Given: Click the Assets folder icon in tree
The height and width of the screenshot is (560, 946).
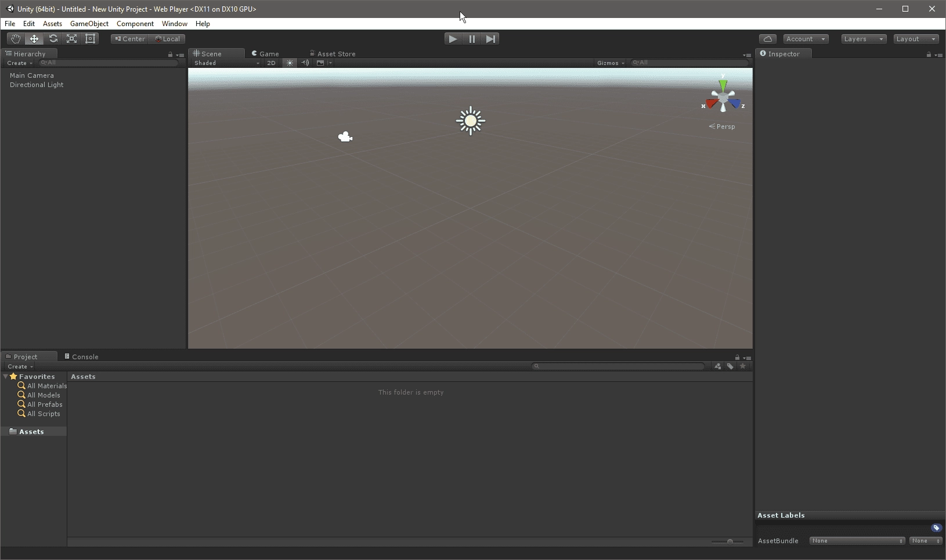Looking at the screenshot, I should 13,431.
